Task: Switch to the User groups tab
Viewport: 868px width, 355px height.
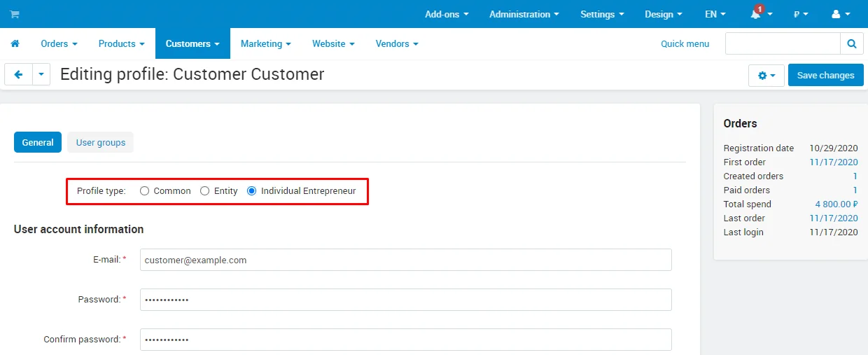Action: coord(101,142)
